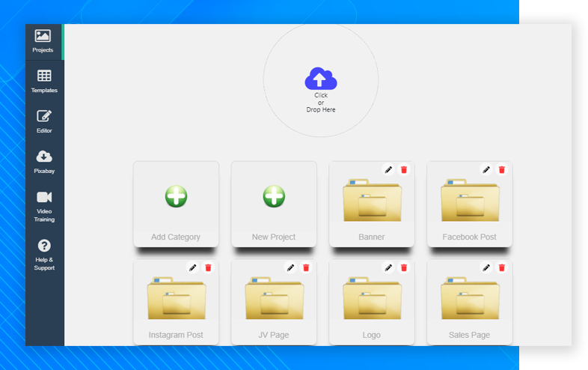Screen dimensions: 588x370
Task: Click the 'Add Category' label
Action: [176, 237]
